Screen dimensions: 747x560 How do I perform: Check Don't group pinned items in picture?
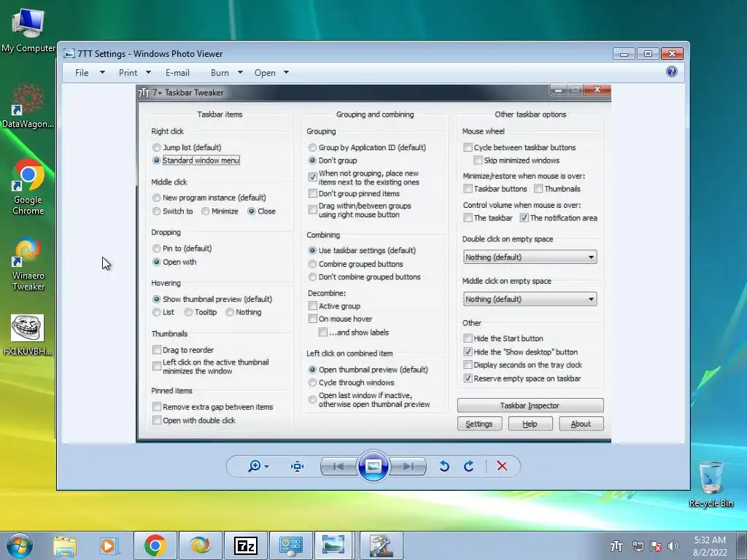point(312,194)
